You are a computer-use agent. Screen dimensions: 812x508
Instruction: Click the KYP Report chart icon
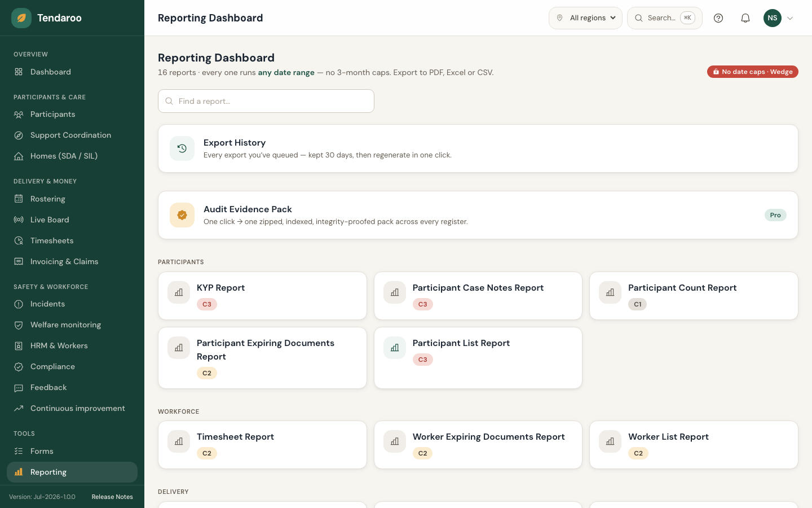[179, 292]
